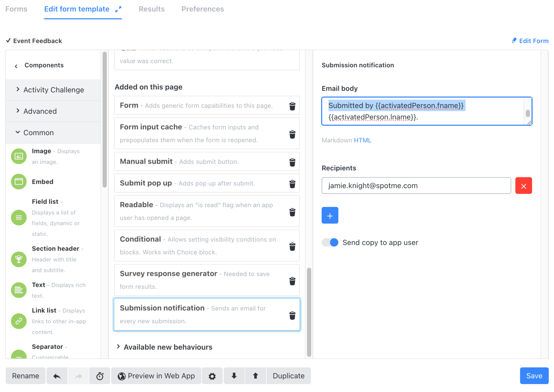Click the recipient email input field
Viewport: 554px width, 392px height.
(x=416, y=185)
